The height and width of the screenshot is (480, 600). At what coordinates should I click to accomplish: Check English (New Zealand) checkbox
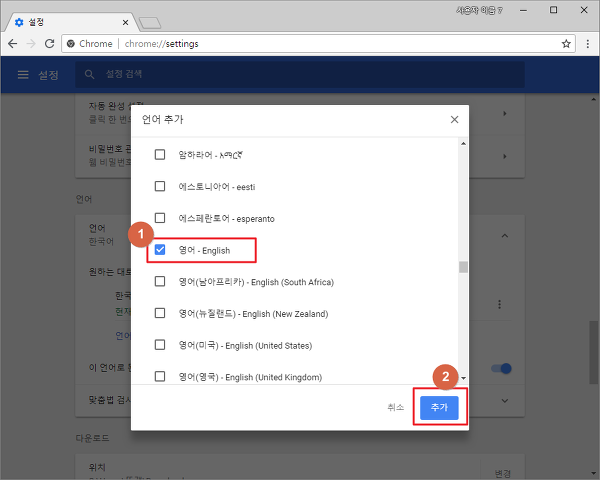click(160, 313)
